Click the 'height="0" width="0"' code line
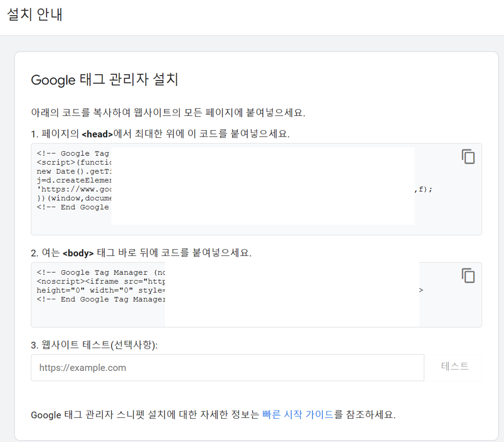Image resolution: width=504 pixels, height=442 pixels. tap(101, 290)
